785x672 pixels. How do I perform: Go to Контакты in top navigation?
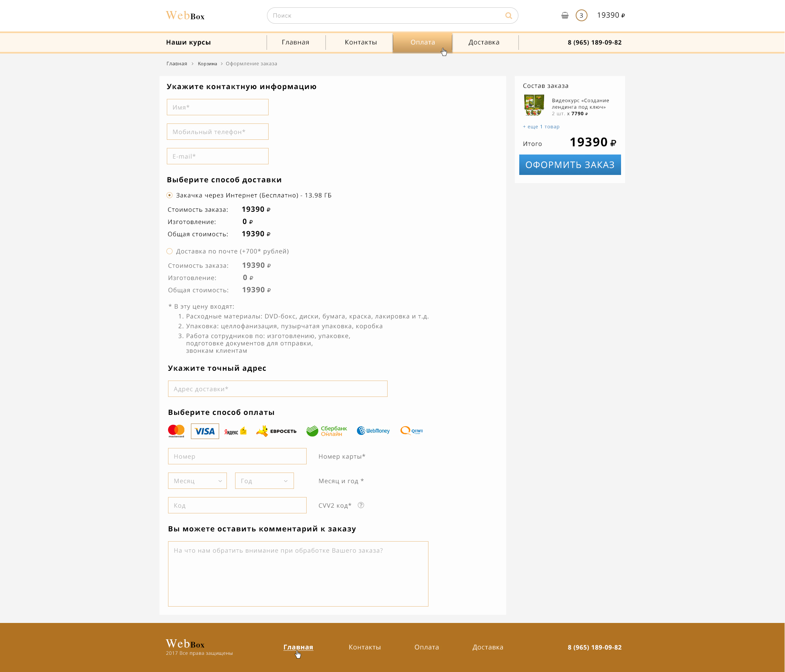point(361,43)
